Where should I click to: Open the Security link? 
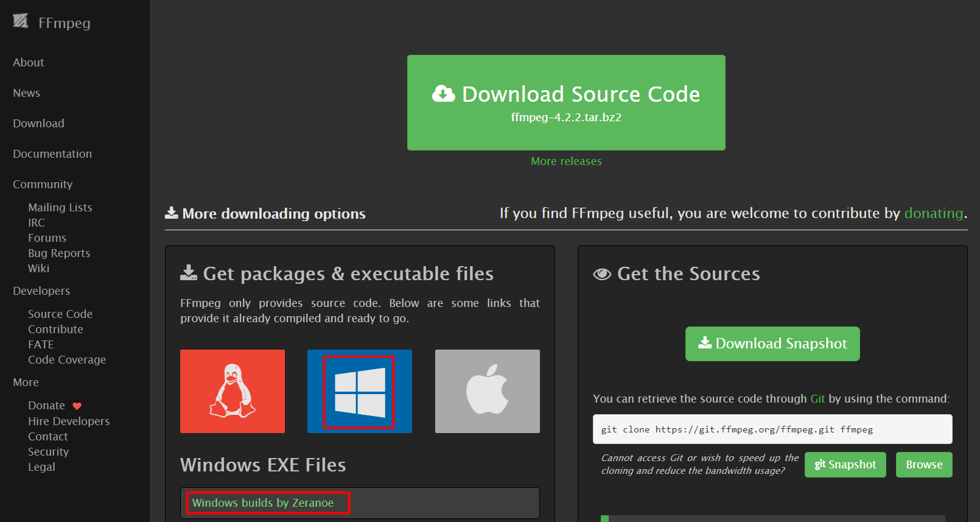tap(49, 452)
